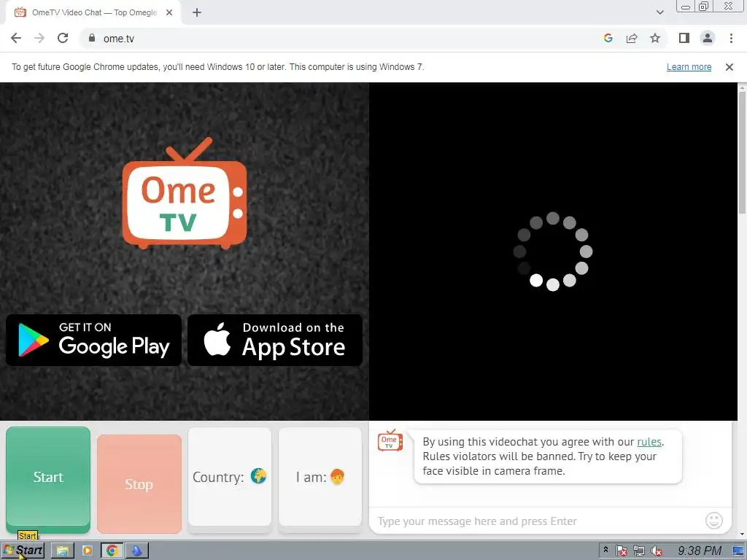View site info via the padlock icon
The image size is (747, 560).
pyautogui.click(x=92, y=38)
